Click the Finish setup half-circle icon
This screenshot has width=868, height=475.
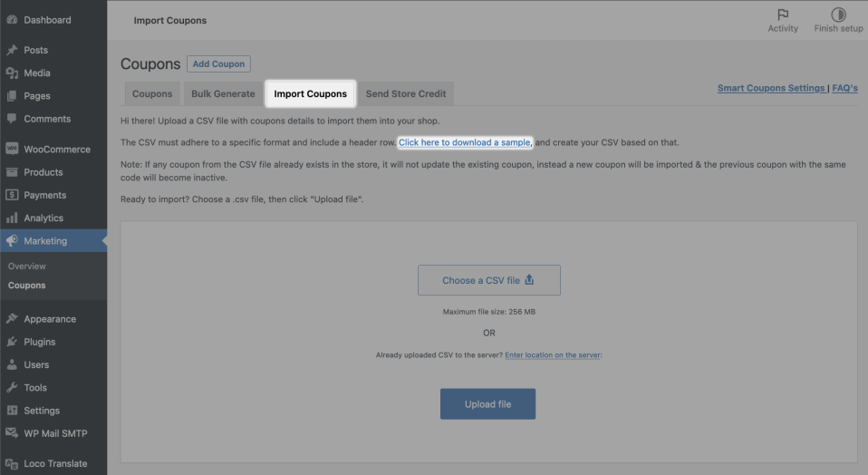tap(838, 15)
